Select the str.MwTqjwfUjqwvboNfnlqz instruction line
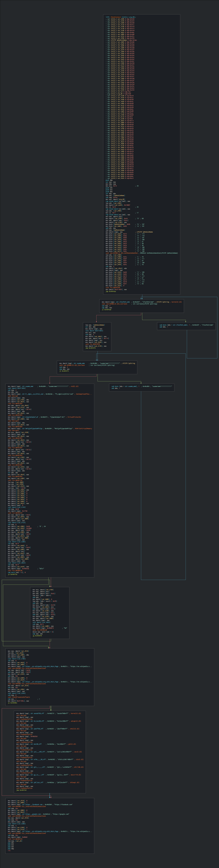This screenshot has height=868, width=219. [50, 429]
